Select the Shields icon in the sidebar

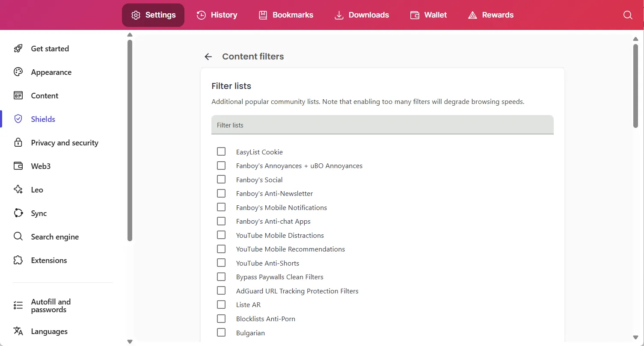[18, 119]
